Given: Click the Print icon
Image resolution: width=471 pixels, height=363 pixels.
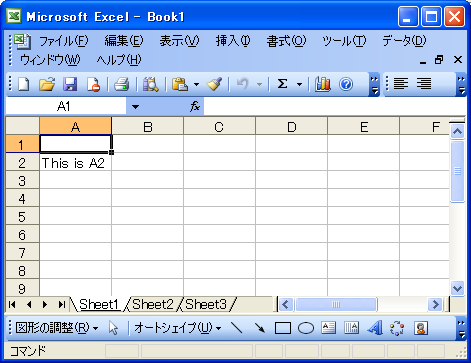Looking at the screenshot, I should click(x=121, y=84).
